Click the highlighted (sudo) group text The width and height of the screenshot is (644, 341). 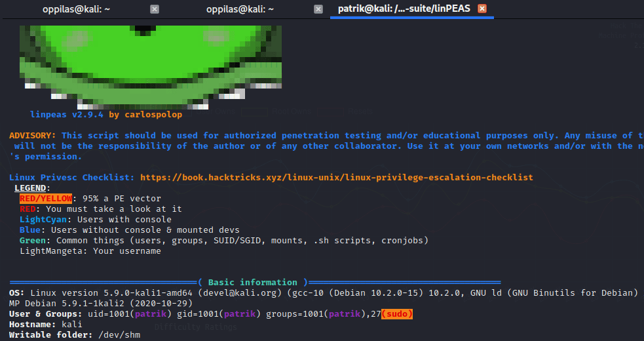pos(396,314)
